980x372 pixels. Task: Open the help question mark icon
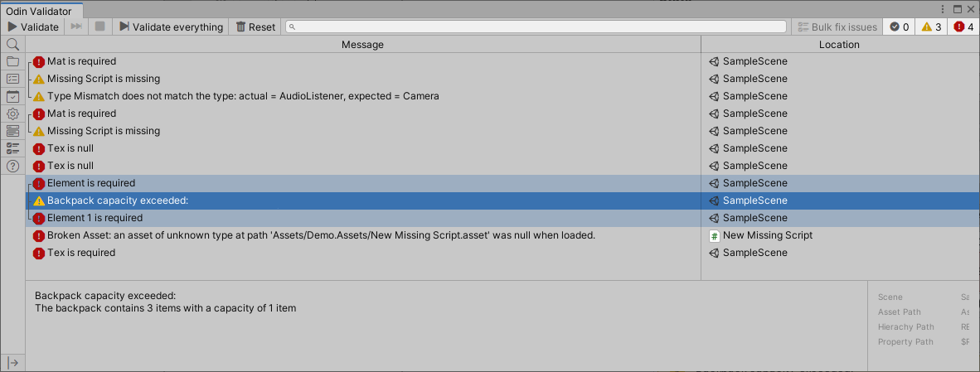point(12,166)
